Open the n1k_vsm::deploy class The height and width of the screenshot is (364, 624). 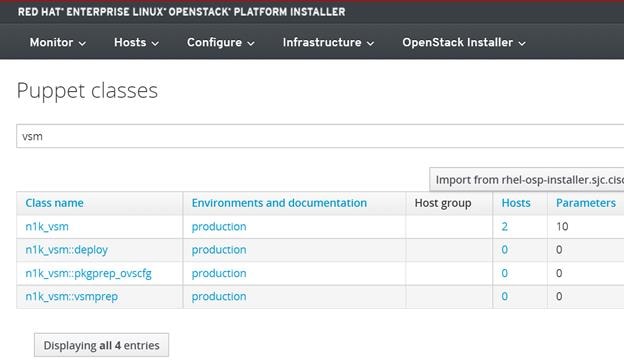66,250
